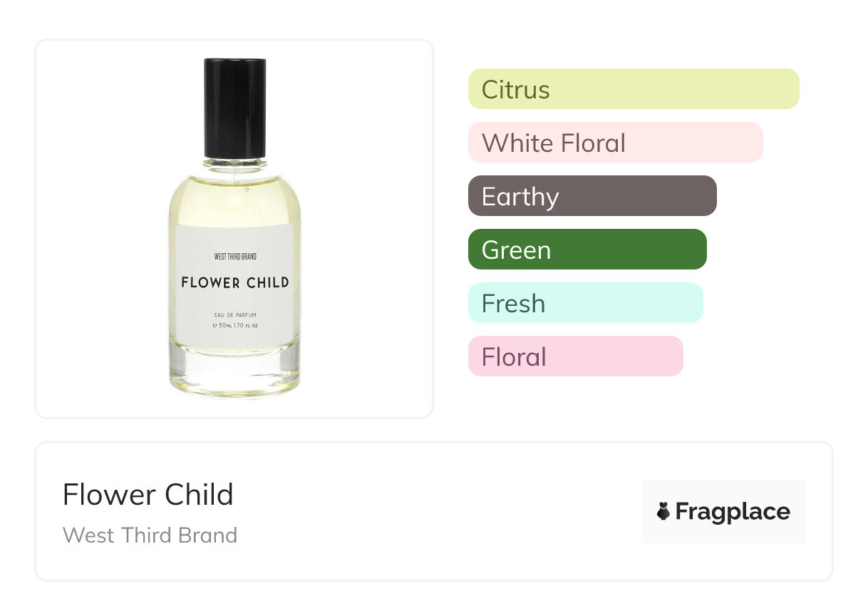Click the Citrus label text
The image size is (868, 616).
[515, 90]
